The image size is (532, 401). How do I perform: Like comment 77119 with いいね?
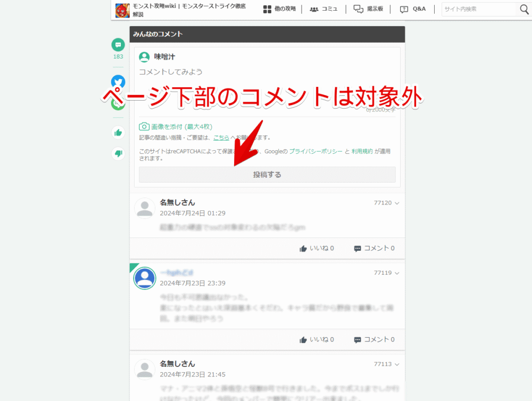tap(317, 339)
